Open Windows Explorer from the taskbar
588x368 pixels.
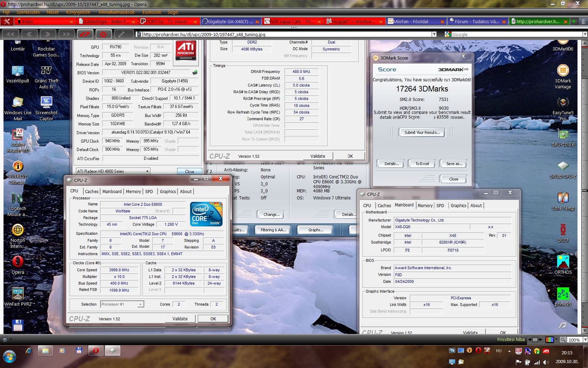(45, 350)
